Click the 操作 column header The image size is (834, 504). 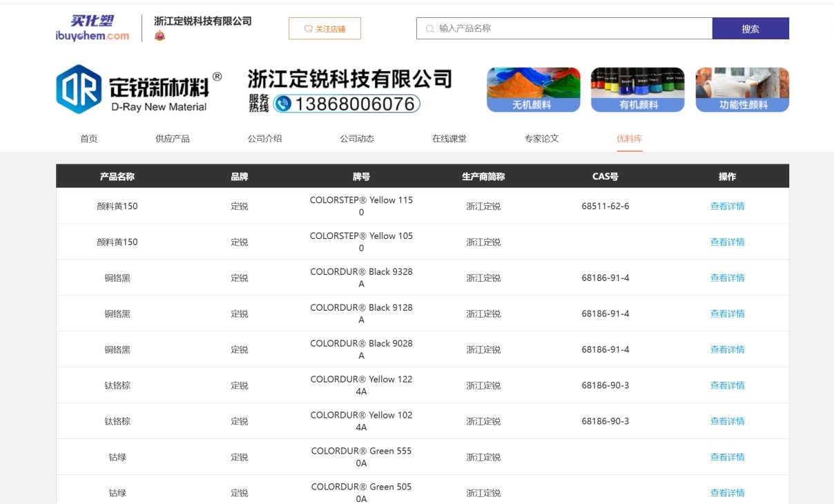[728, 177]
